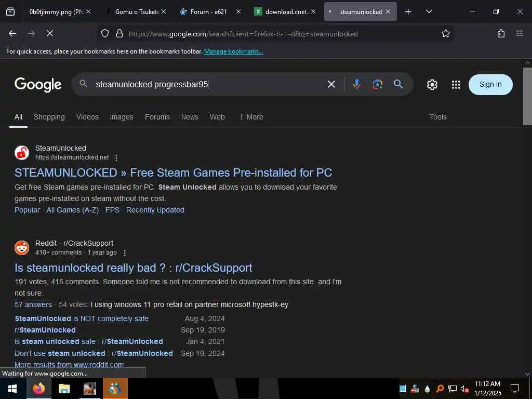Select the Shopping results filter
Viewport: 532px width, 399px height.
click(x=49, y=117)
